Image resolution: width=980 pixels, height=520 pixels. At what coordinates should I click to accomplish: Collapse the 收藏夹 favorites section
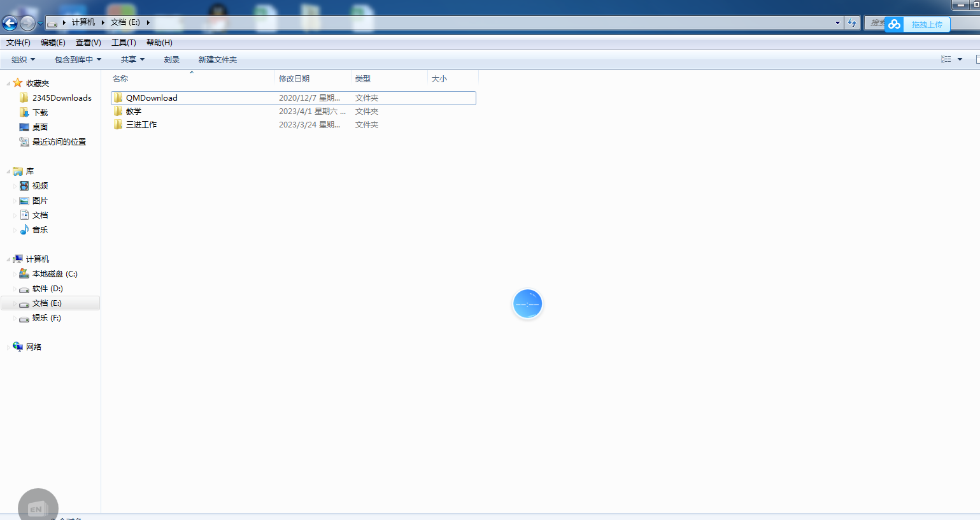click(8, 83)
